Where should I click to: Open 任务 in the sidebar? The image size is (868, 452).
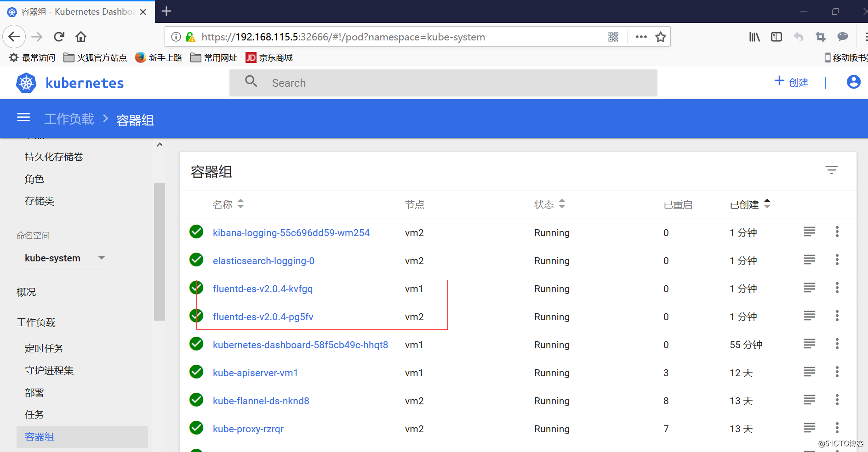[34, 415]
